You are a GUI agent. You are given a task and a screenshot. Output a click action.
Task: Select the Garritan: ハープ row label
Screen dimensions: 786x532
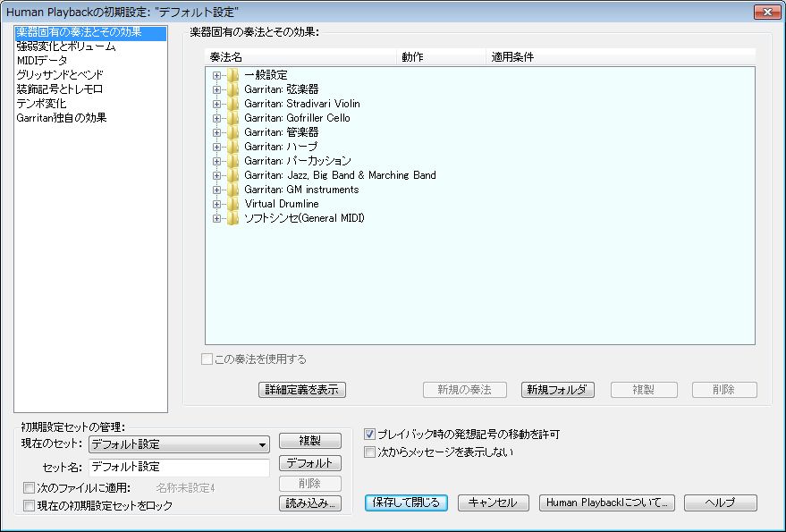click(281, 147)
